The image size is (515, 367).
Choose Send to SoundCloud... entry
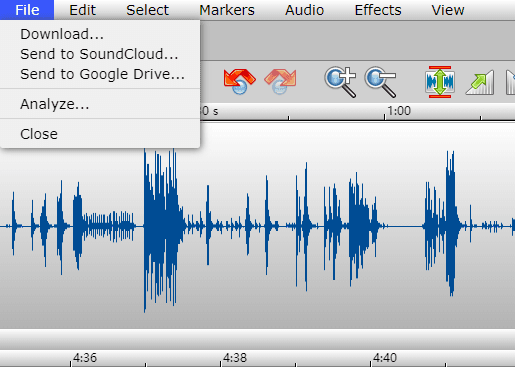click(x=100, y=54)
